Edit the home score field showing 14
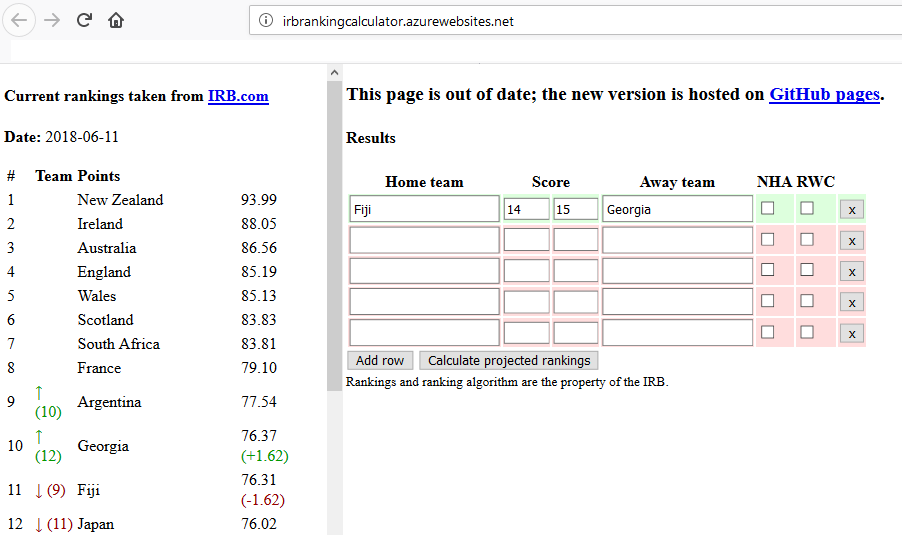Image resolution: width=902 pixels, height=535 pixels. (x=526, y=209)
